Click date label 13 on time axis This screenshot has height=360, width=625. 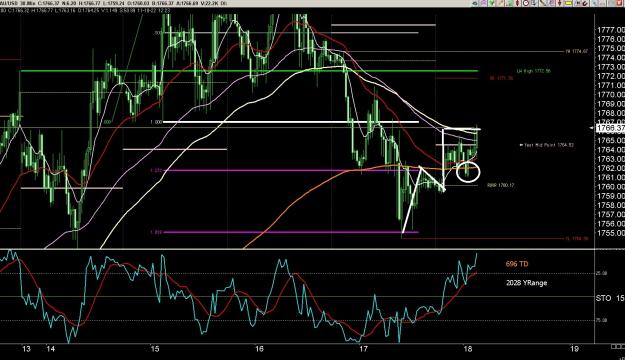pyautogui.click(x=26, y=349)
